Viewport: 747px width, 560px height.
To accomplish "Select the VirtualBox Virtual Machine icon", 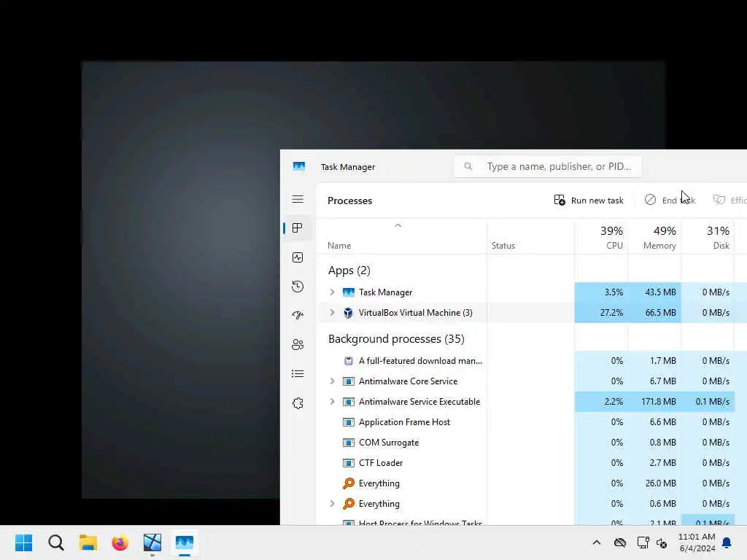I will (348, 313).
